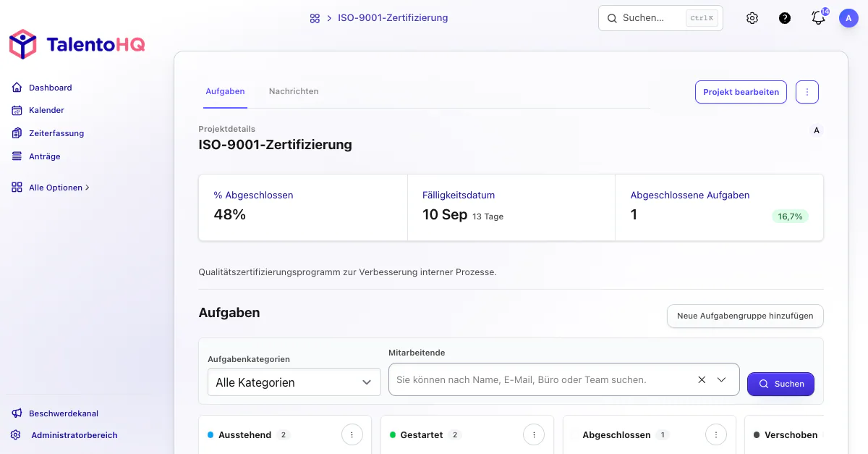Open project more-options menu

click(x=807, y=92)
